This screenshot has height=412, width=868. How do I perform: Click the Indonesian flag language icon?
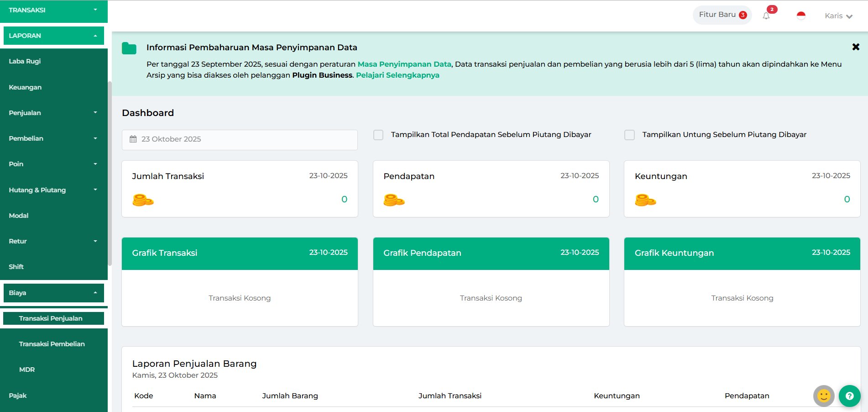801,16
